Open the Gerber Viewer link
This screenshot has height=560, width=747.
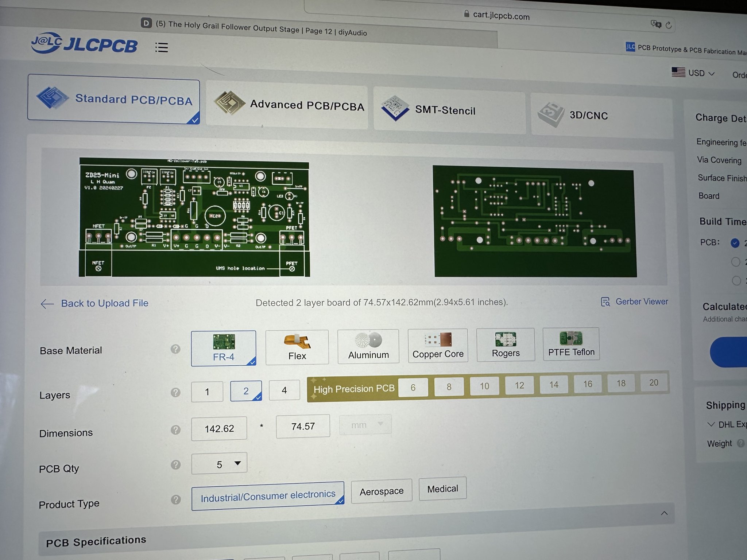(x=642, y=302)
